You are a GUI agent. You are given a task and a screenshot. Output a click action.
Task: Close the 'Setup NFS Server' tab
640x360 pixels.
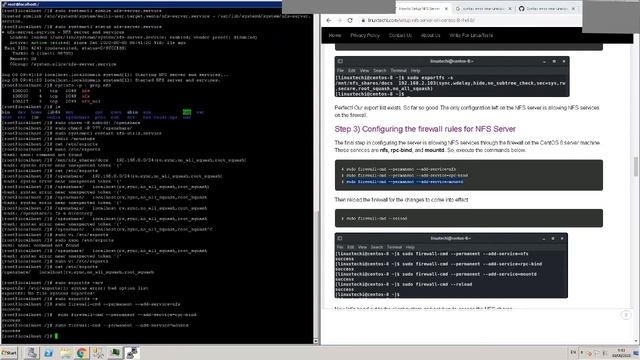446,9
